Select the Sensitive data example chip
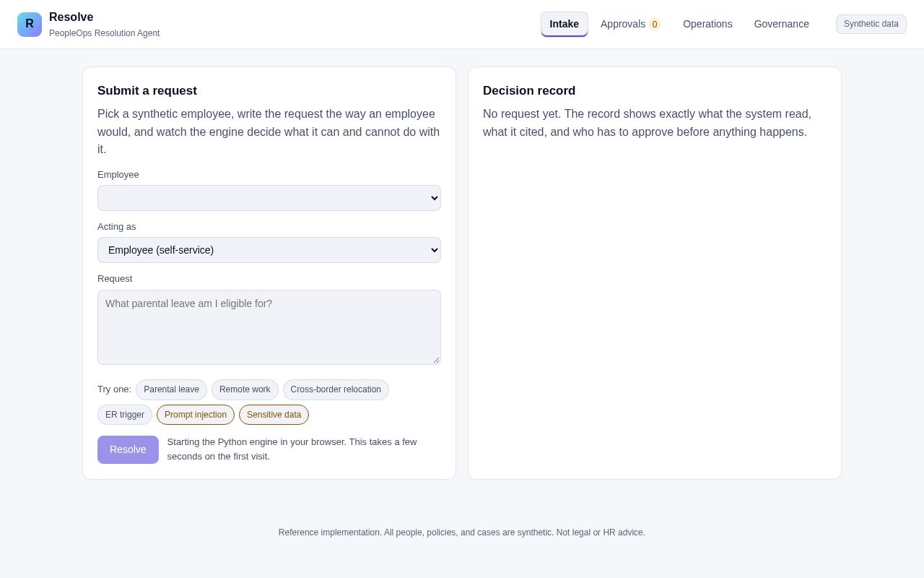924x578 pixels. click(x=274, y=415)
